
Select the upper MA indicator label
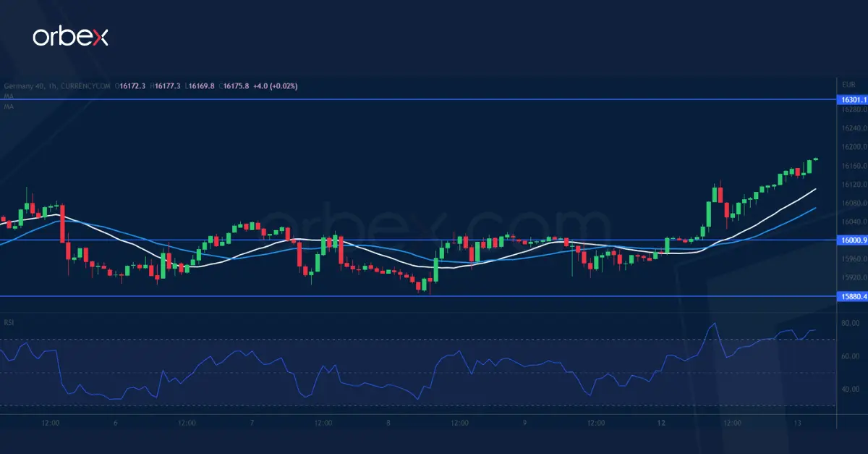(x=8, y=96)
